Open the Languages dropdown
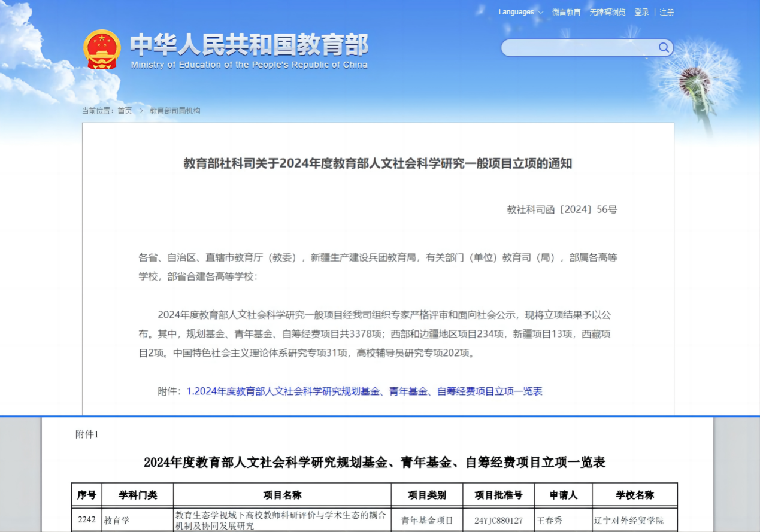 [x=521, y=12]
